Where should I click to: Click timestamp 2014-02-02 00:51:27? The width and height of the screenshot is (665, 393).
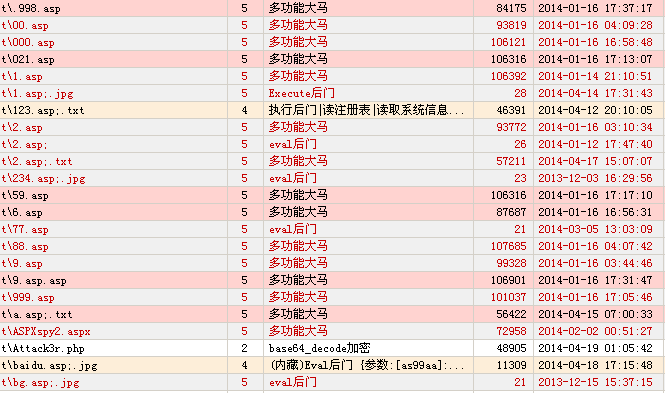595,331
